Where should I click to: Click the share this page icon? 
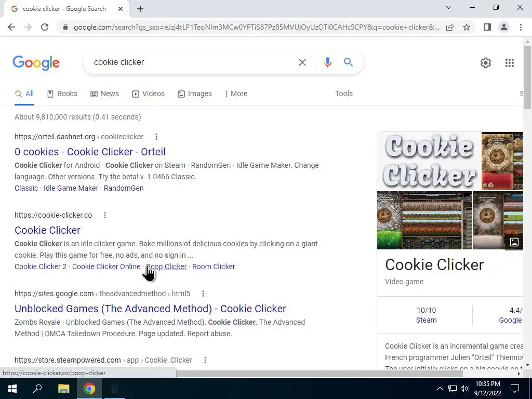point(450,27)
